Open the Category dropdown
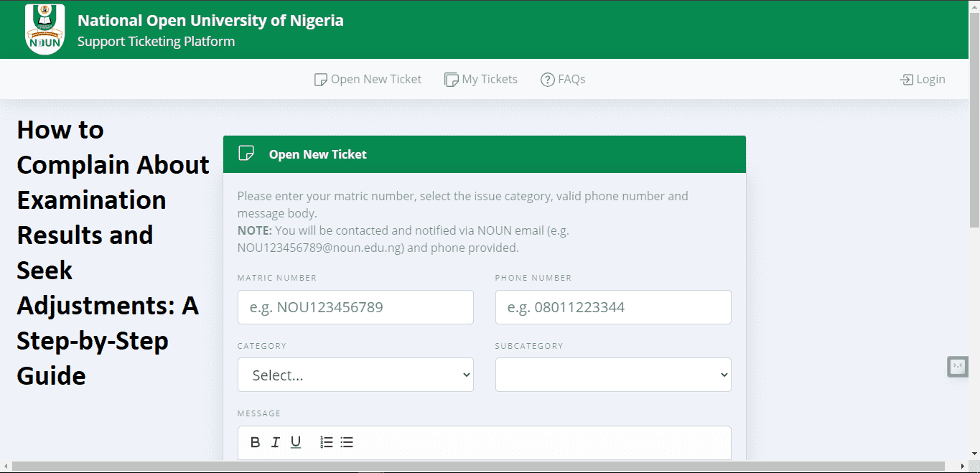Screen dimensions: 980x473 (x=355, y=375)
